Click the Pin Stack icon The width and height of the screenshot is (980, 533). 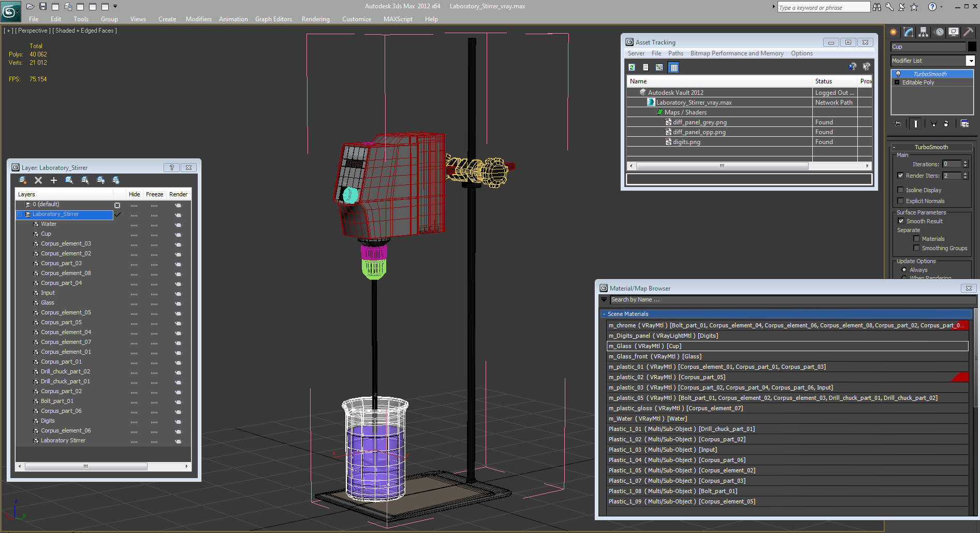897,124
